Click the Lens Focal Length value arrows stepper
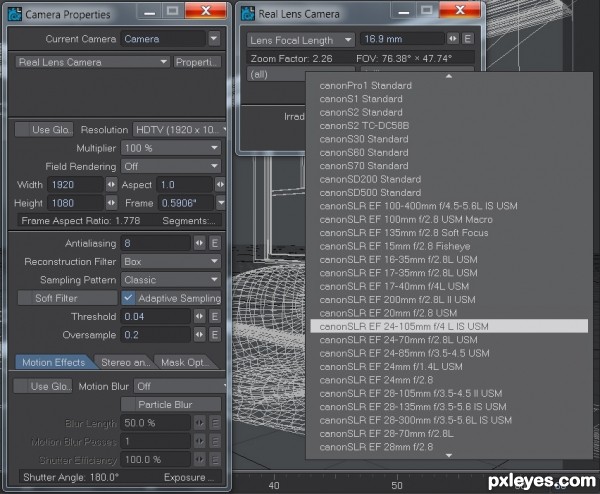Viewport: 600px width, 494px height. (x=453, y=39)
